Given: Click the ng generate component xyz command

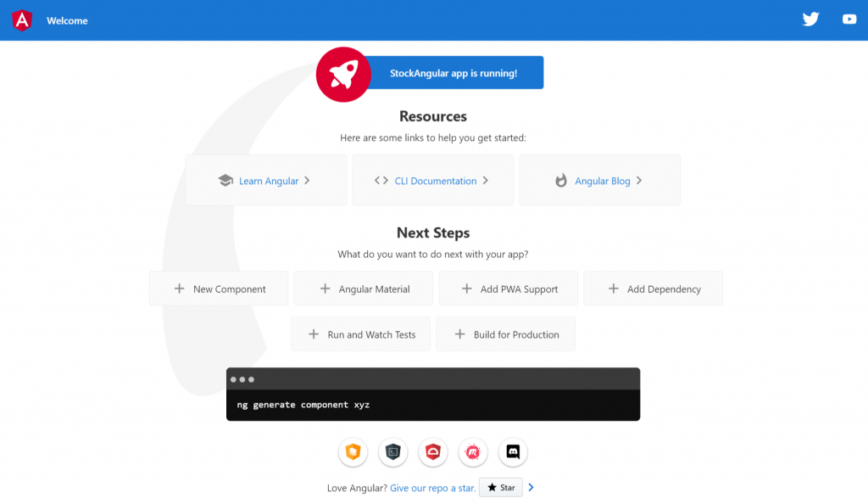Looking at the screenshot, I should [x=303, y=405].
